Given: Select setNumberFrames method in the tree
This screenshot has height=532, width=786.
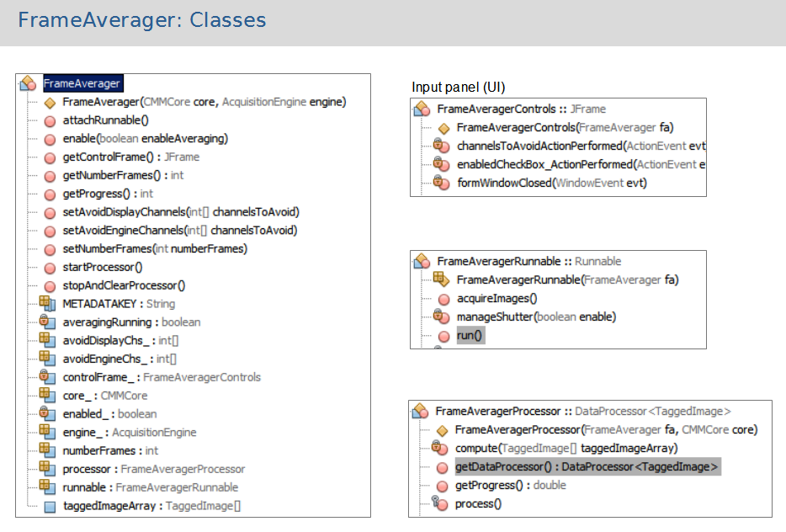Looking at the screenshot, I should tap(155, 249).
